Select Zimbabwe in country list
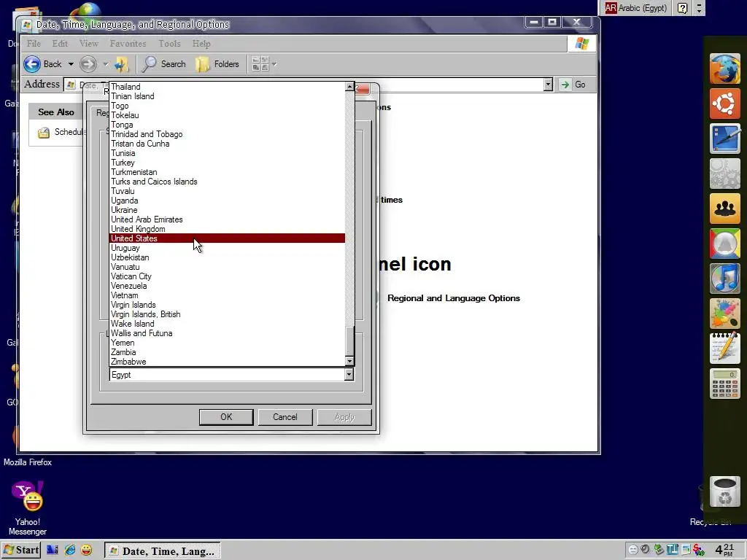Screen dimensions: 747x560 (227, 362)
